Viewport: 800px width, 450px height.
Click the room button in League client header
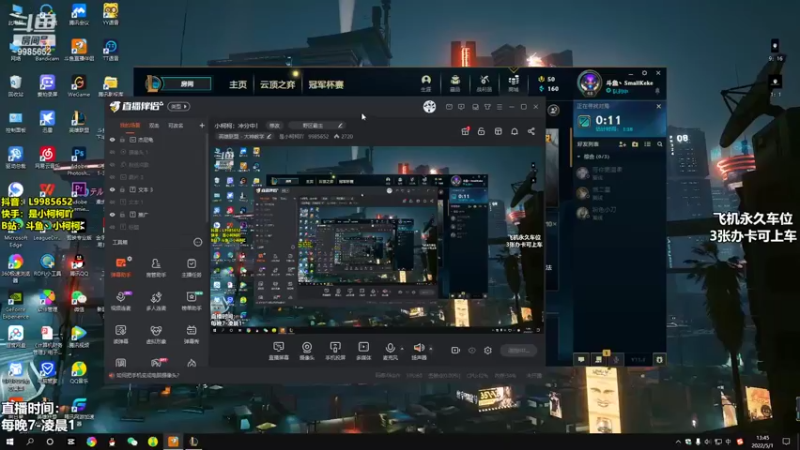[187, 84]
